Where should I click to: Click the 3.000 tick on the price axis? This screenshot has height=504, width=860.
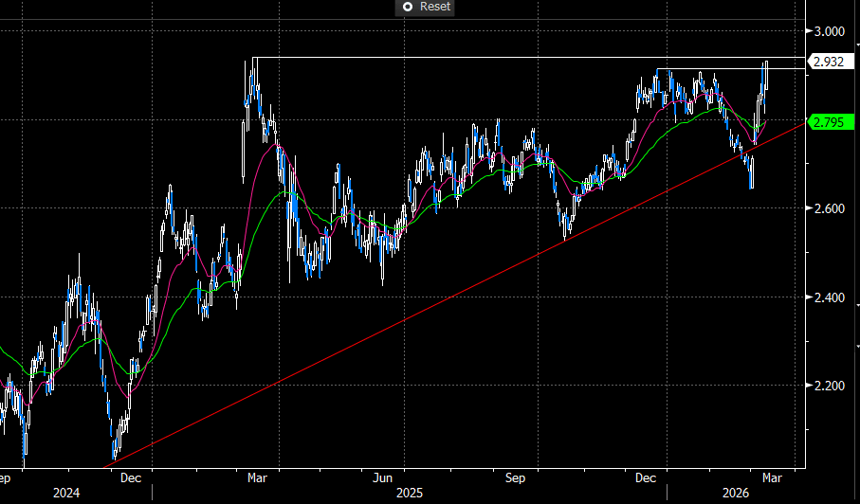pos(830,31)
